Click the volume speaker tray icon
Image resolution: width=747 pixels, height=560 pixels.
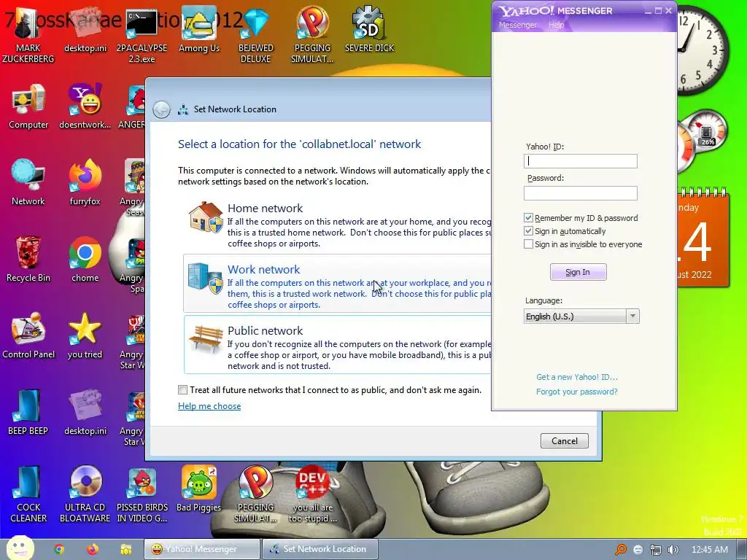673,550
